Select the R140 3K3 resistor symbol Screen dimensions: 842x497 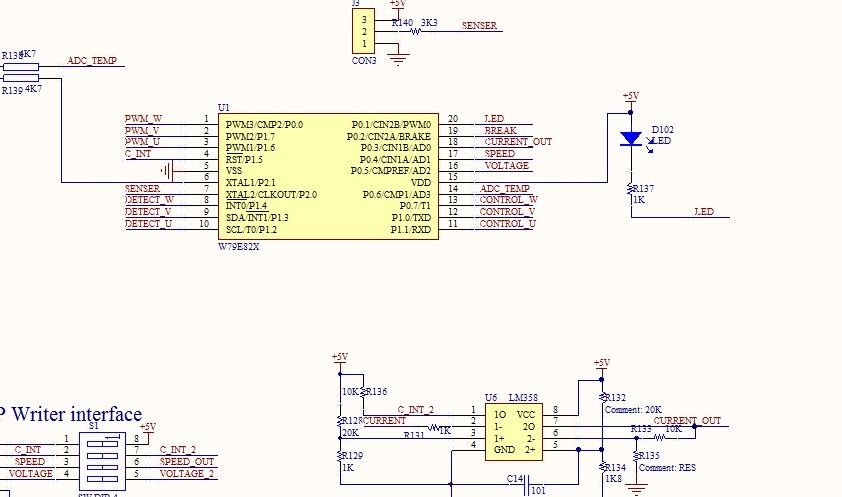click(x=415, y=30)
